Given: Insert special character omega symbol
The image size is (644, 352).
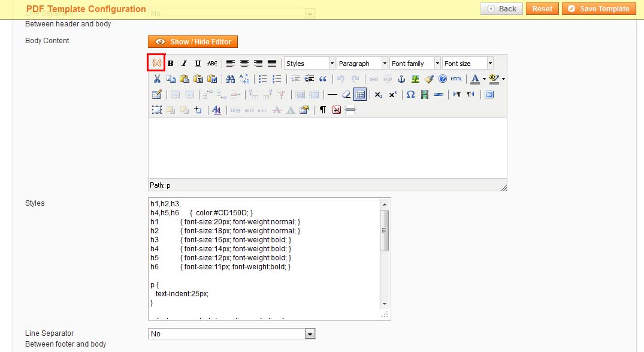Looking at the screenshot, I should [410, 94].
